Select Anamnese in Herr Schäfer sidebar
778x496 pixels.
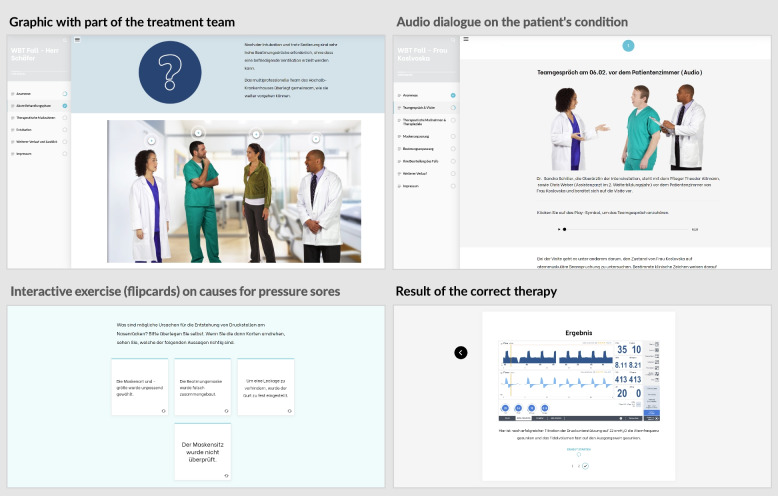click(x=22, y=93)
